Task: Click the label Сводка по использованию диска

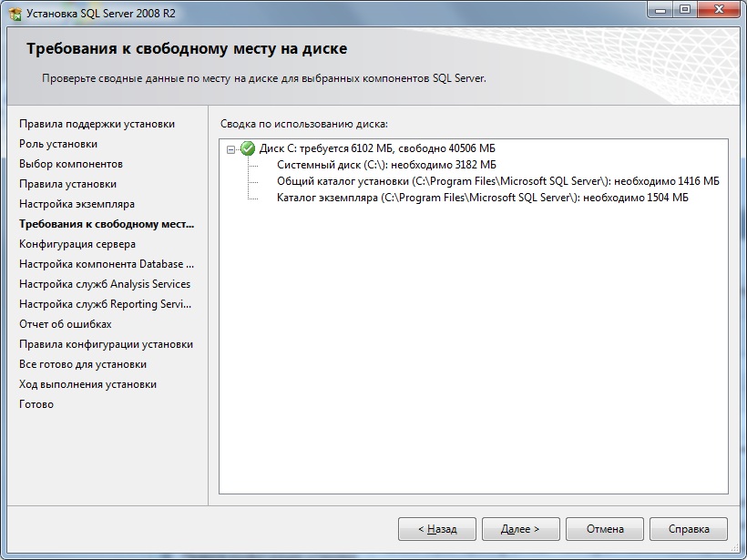Action: coord(304,124)
